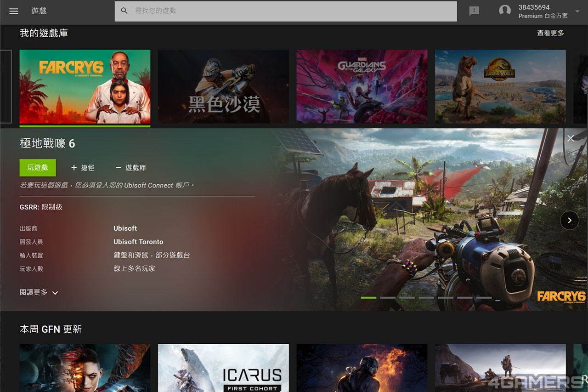
Task: Click the 本周 GFN 更新 section heading
Action: tap(51, 329)
